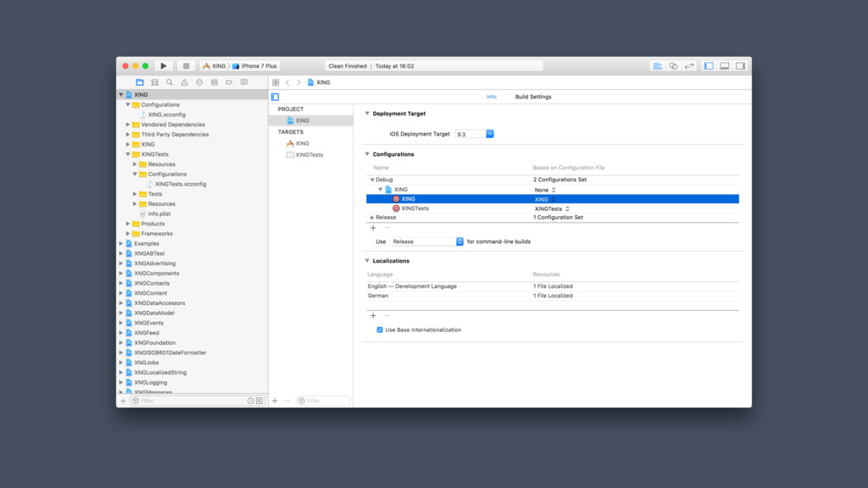
Task: Collapse the Configurations section
Action: (x=367, y=154)
